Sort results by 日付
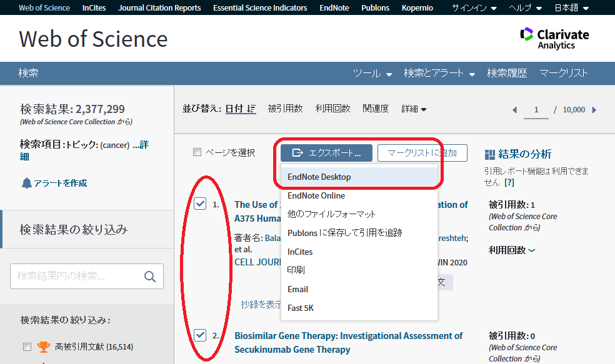The width and height of the screenshot is (615, 364). (x=234, y=109)
